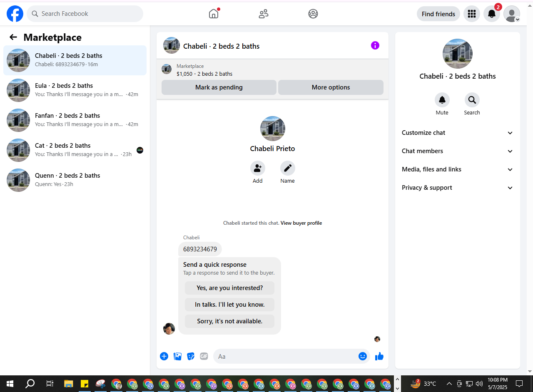Open the Windows notification center icon
The width and height of the screenshot is (533, 392).
pos(519,384)
